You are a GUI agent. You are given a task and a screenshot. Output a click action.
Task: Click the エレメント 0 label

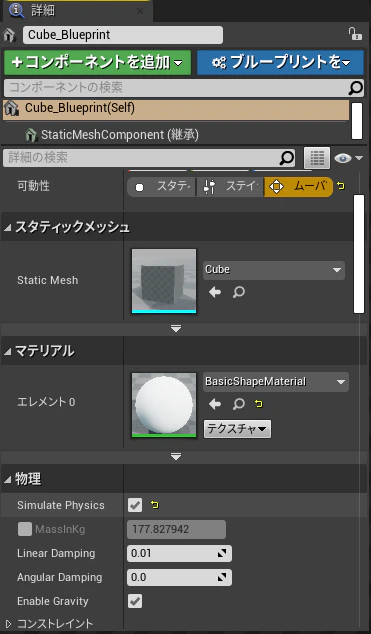point(46,402)
